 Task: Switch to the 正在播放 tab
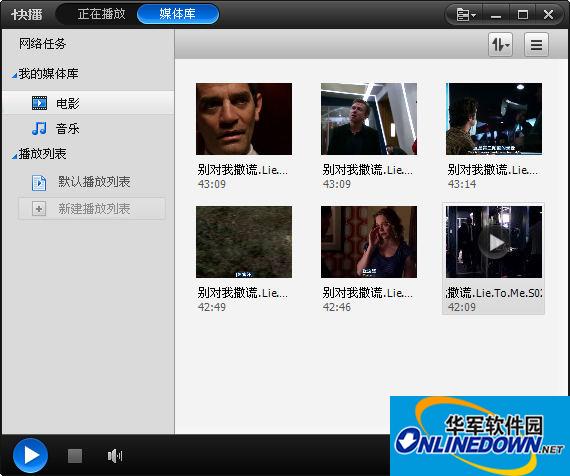tap(101, 14)
